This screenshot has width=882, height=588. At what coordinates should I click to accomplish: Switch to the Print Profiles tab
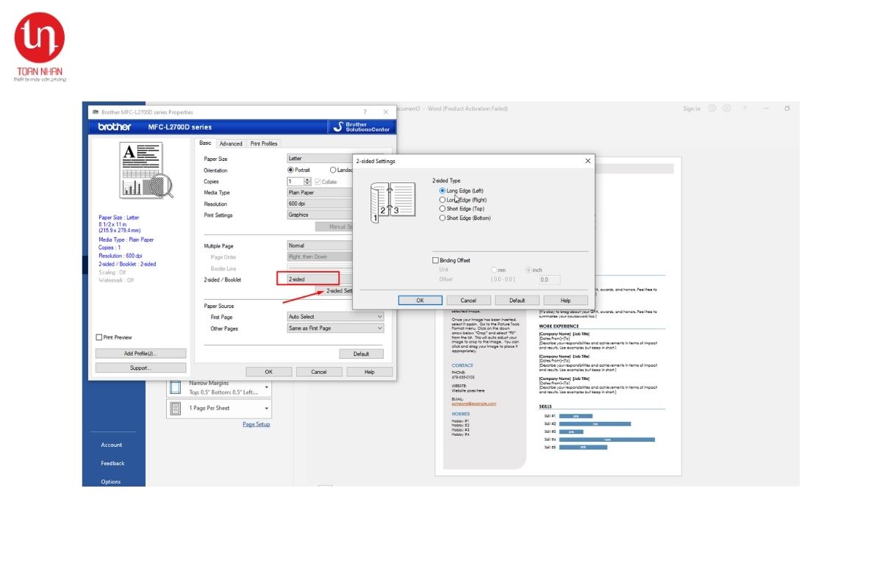(x=264, y=143)
